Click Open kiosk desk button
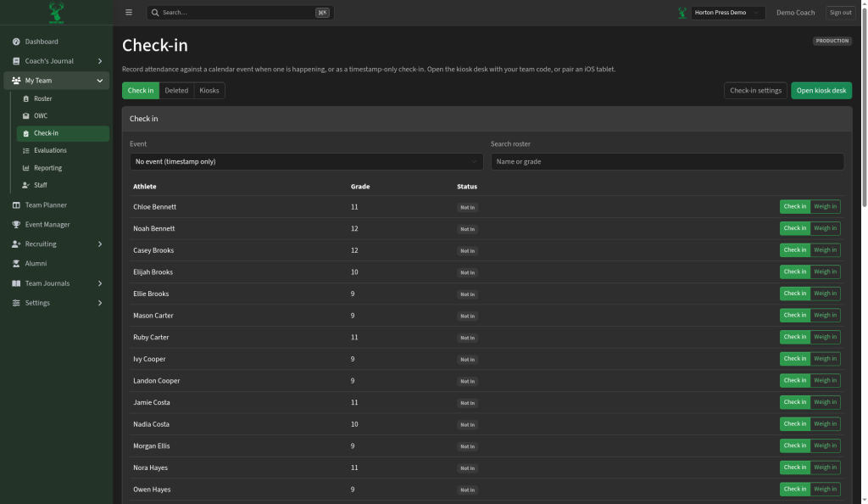 821,90
